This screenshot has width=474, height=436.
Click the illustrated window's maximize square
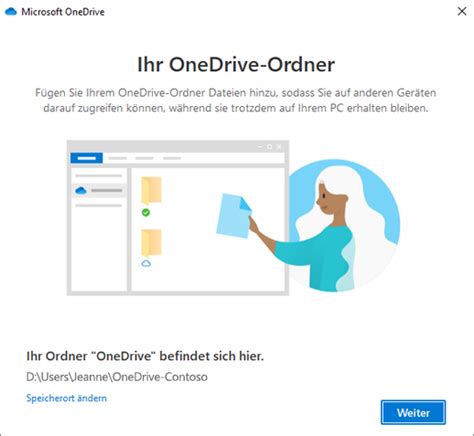point(269,147)
